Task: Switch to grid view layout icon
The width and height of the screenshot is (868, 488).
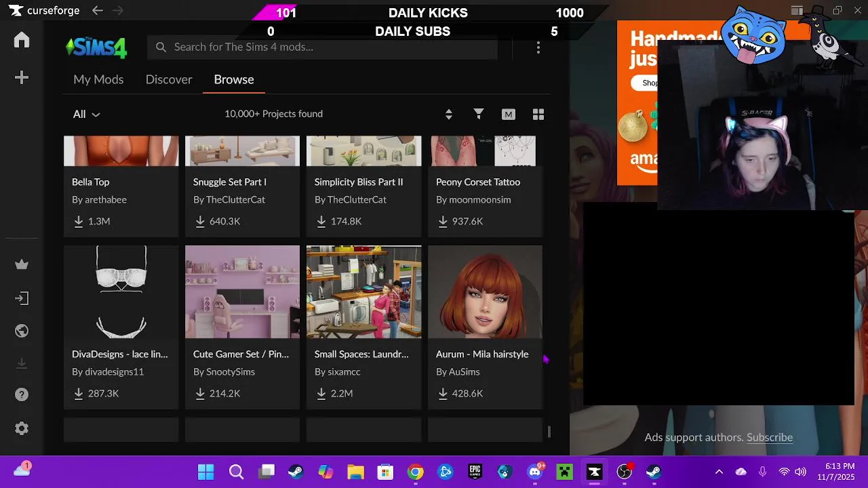Action: [538, 115]
